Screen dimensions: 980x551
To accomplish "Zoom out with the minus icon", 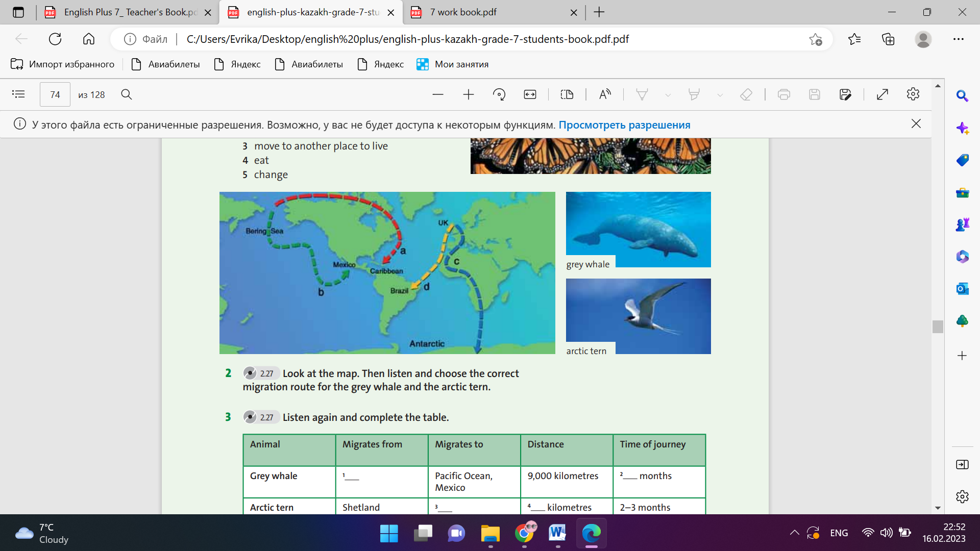I will click(437, 94).
